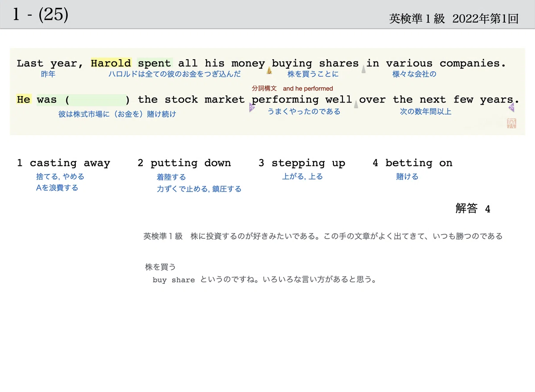Click the yellow triangle marker after "money"

pyautogui.click(x=269, y=70)
